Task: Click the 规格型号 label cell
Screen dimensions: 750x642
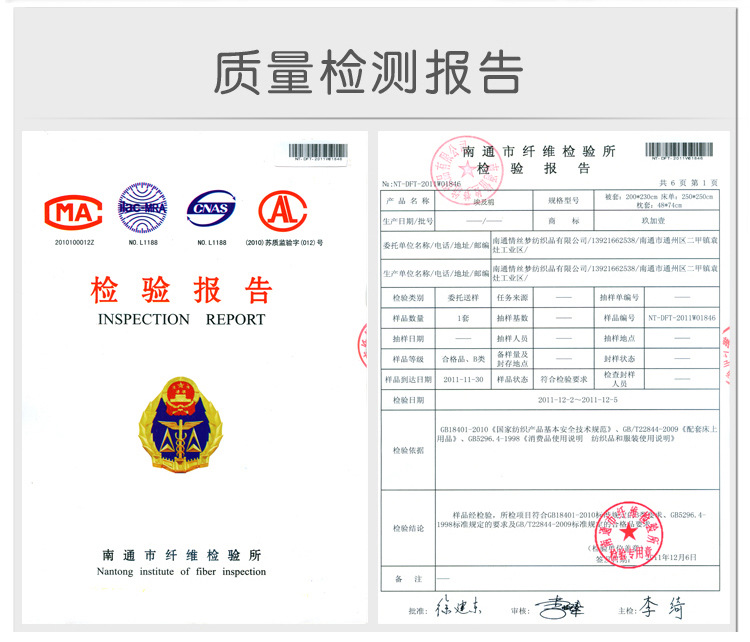Action: click(x=563, y=201)
